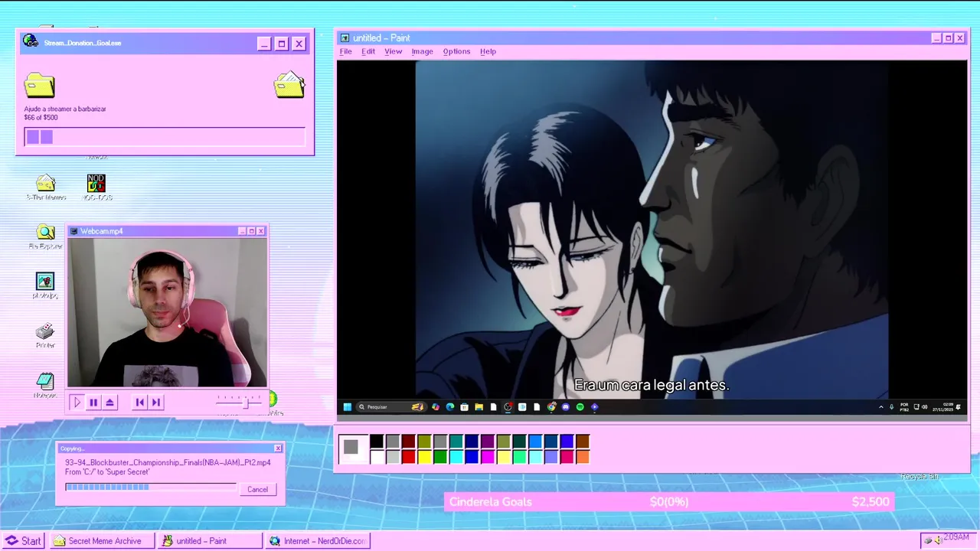
Task: Open the folder icon in the inner taskbar
Action: [479, 407]
